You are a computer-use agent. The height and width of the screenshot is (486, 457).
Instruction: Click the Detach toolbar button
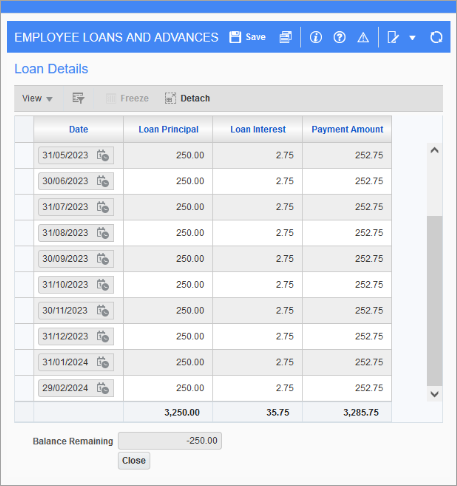coord(187,98)
